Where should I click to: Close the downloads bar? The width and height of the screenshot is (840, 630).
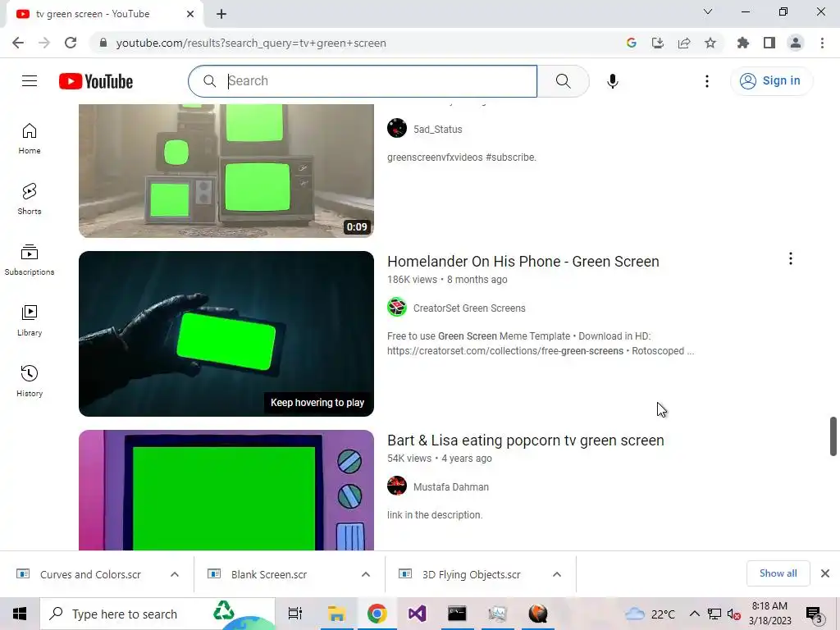(825, 573)
